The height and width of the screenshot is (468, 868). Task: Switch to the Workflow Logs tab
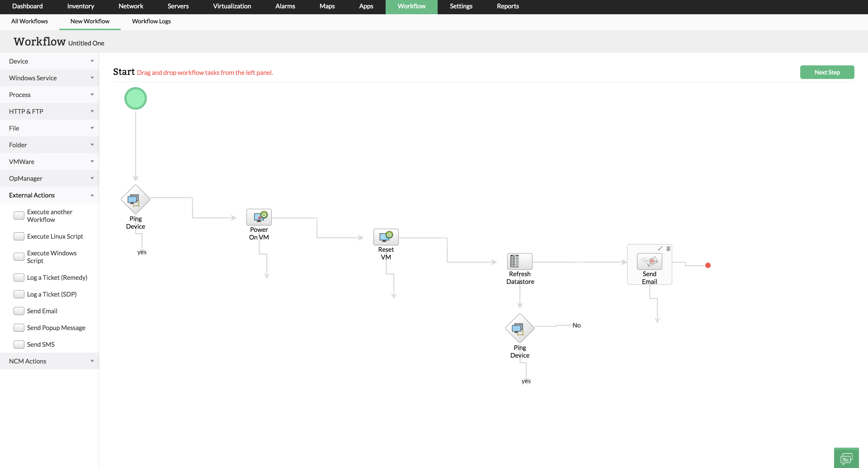151,21
